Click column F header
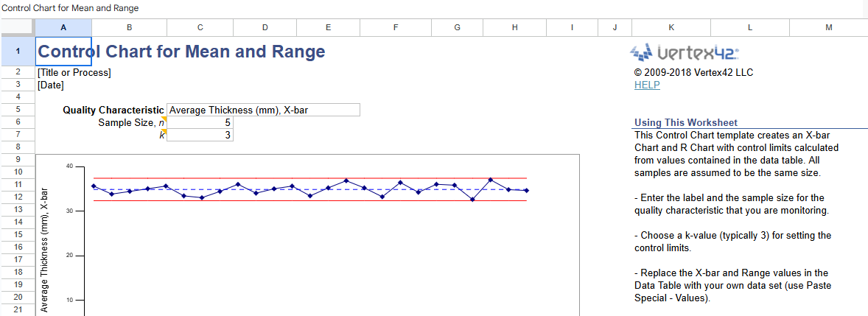This screenshot has width=868, height=316. click(x=396, y=27)
